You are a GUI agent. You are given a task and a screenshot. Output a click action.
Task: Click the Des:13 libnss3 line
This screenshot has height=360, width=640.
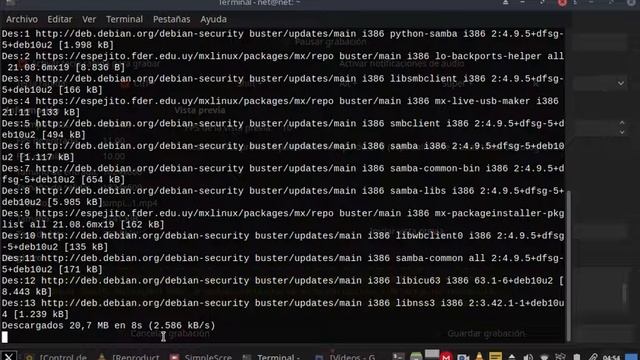point(282,309)
